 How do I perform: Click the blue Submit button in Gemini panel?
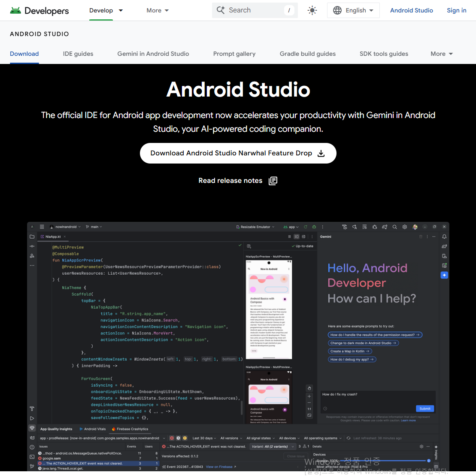click(424, 409)
